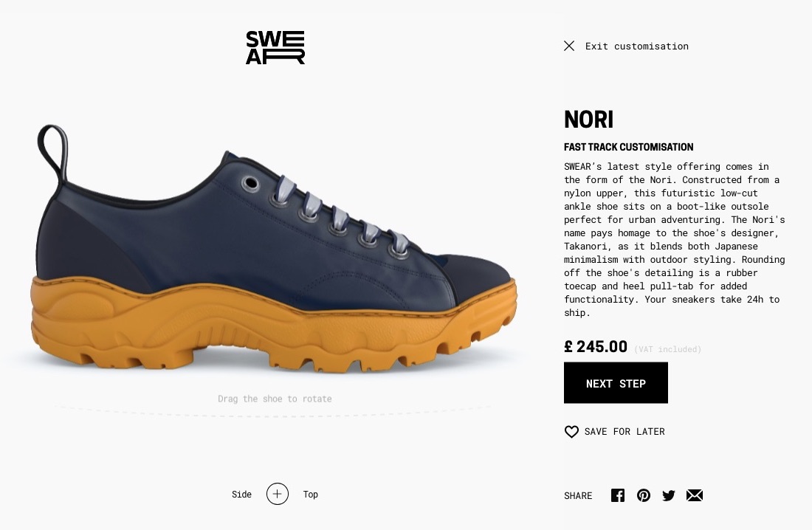Click the NEXT STEP button
812x530 pixels.
616,383
